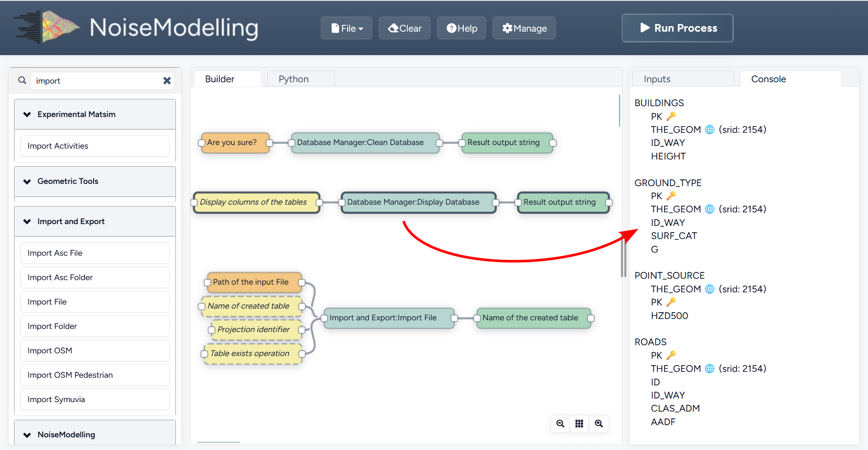This screenshot has height=450, width=868.
Task: Select Import Symuvia process
Action: (95, 399)
